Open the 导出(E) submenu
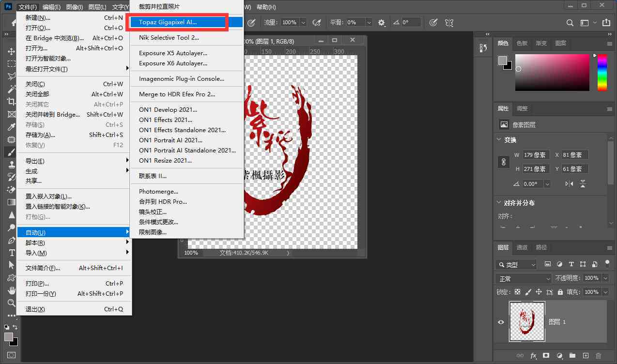 pos(74,161)
